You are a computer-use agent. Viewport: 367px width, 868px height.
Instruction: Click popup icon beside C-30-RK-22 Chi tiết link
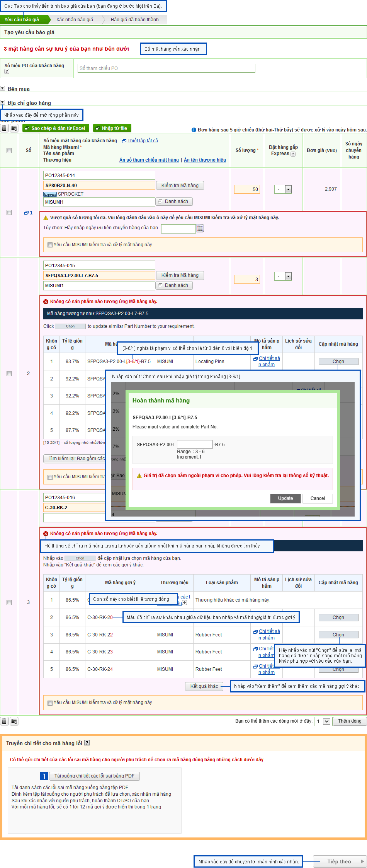click(255, 631)
